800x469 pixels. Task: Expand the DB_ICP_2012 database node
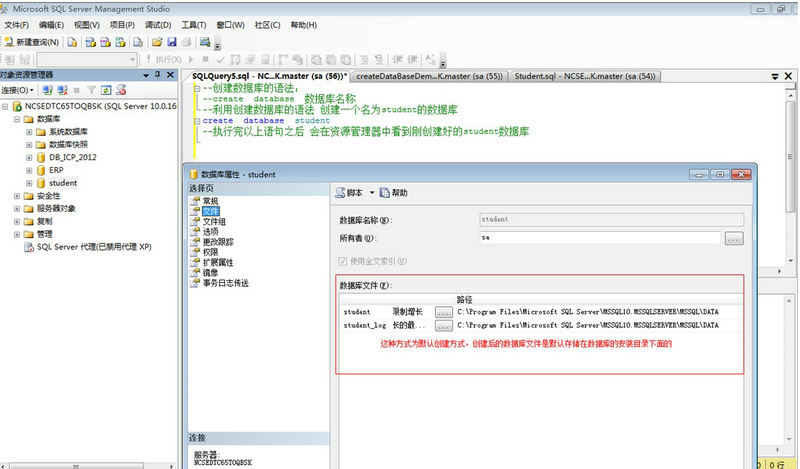[x=29, y=157]
